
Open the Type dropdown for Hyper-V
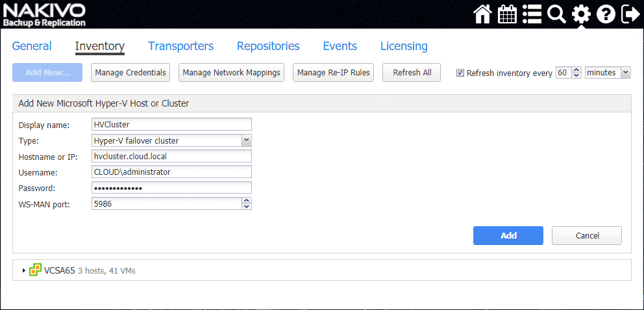(x=246, y=140)
